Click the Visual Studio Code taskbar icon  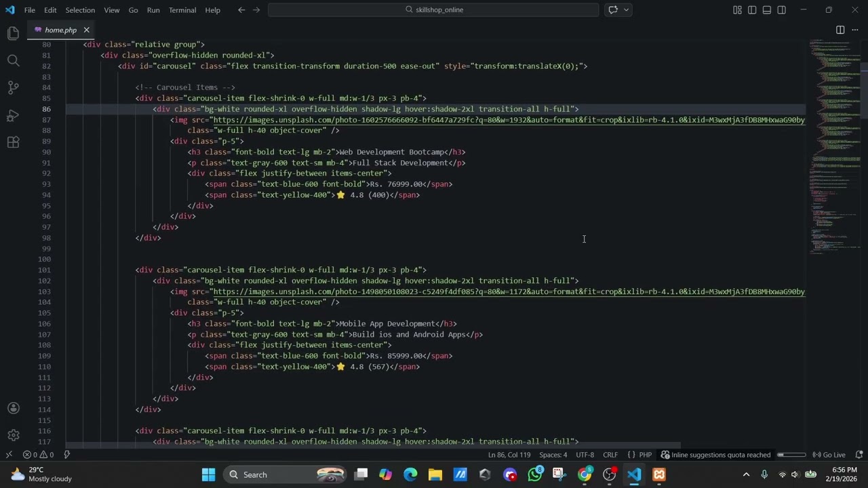634,474
